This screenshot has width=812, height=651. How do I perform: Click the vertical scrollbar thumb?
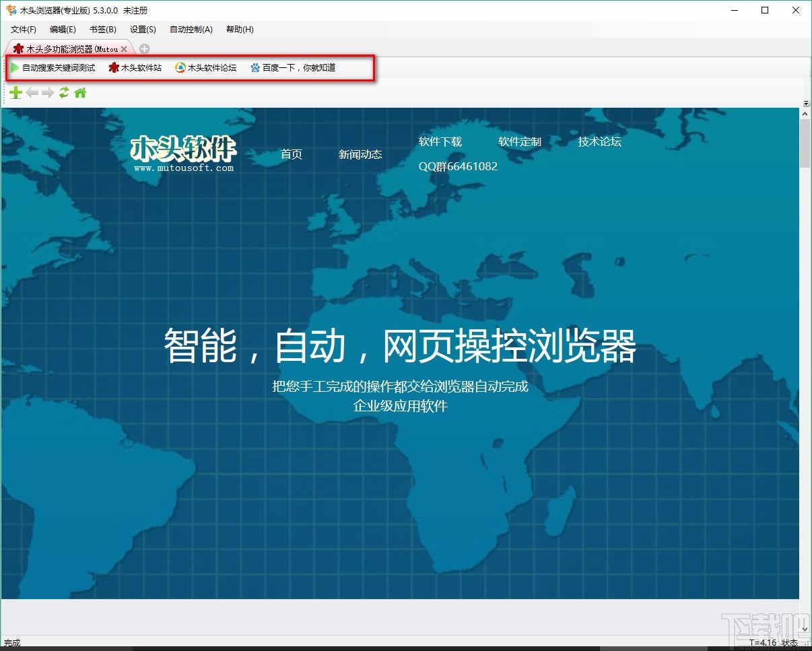(x=805, y=144)
